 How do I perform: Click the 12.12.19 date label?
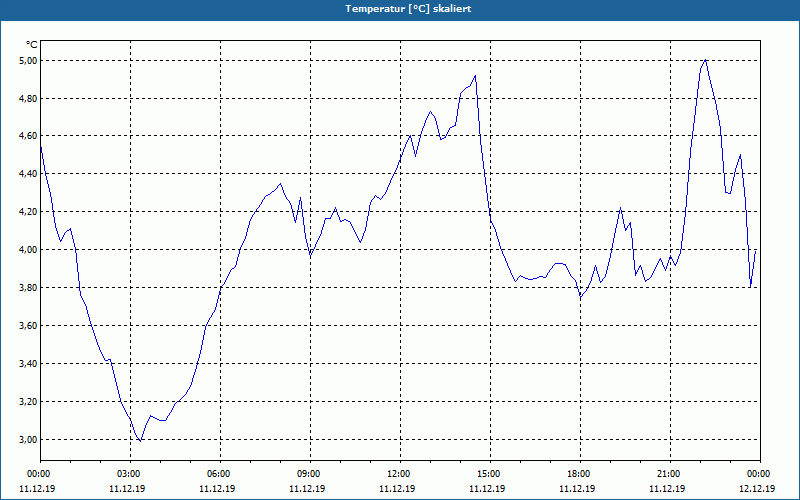[x=758, y=488]
